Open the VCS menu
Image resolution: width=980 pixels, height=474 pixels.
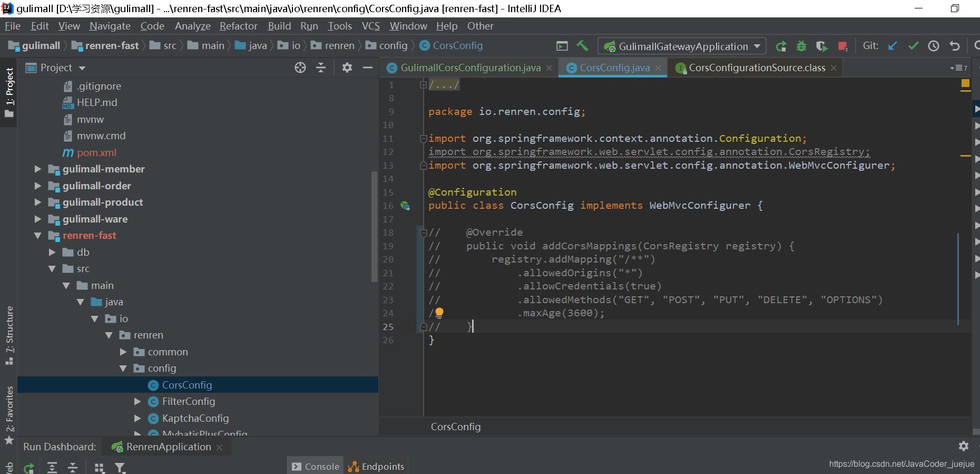coord(371,26)
